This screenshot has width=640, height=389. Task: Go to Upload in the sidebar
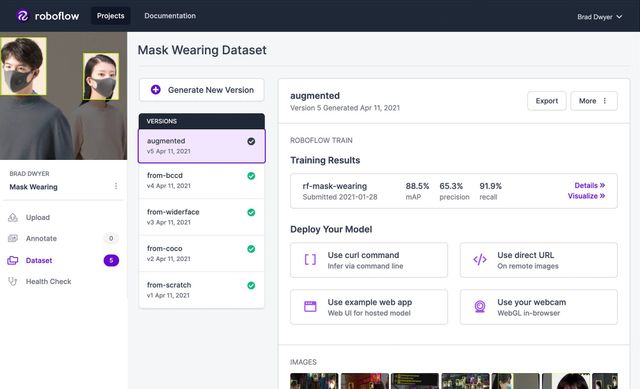point(38,218)
